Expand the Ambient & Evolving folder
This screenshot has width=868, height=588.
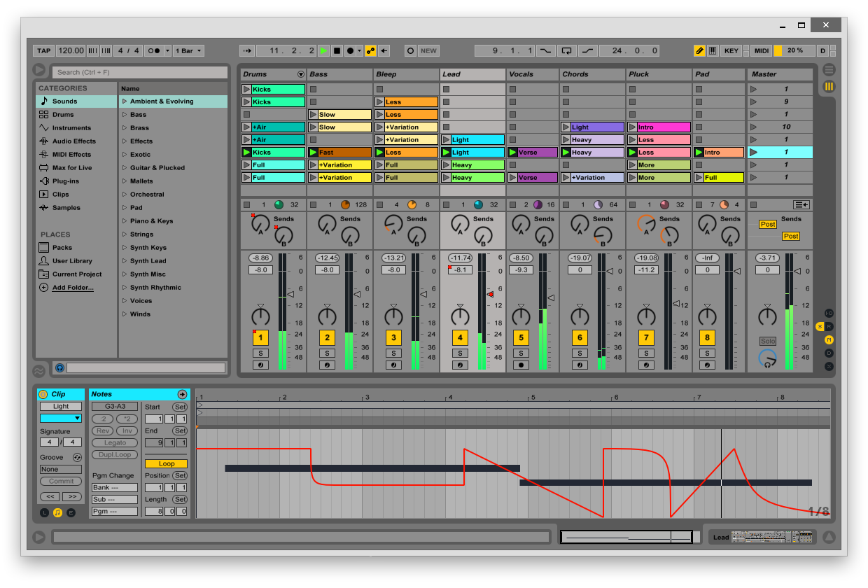[x=125, y=101]
